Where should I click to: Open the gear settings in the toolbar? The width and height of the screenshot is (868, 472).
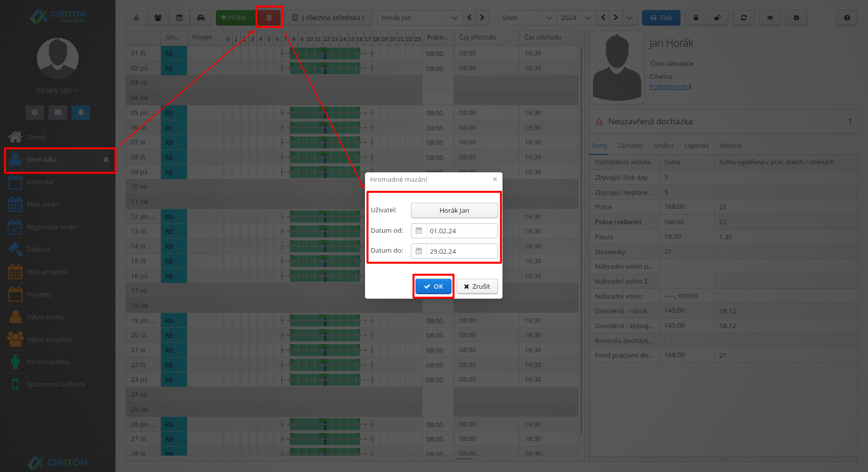(x=796, y=18)
